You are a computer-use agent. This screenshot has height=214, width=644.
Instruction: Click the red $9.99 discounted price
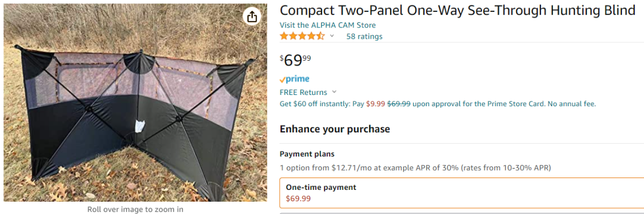pyautogui.click(x=376, y=104)
